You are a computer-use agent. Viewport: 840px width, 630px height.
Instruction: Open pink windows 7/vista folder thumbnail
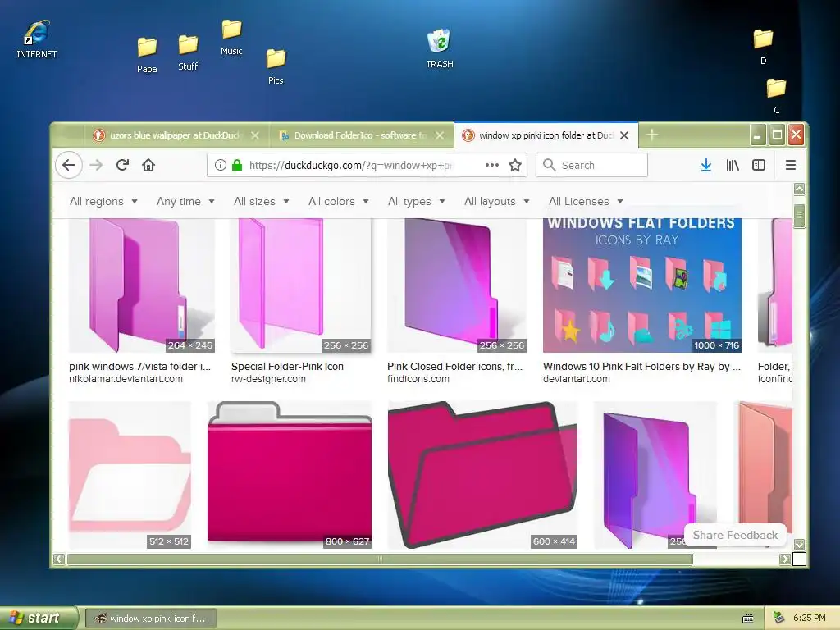[x=141, y=285]
